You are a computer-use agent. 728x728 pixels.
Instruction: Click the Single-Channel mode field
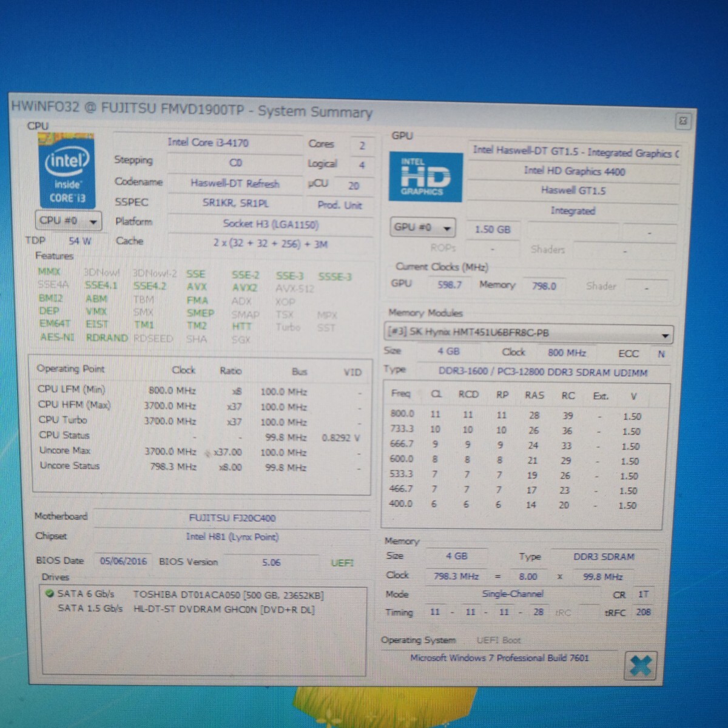click(x=513, y=594)
